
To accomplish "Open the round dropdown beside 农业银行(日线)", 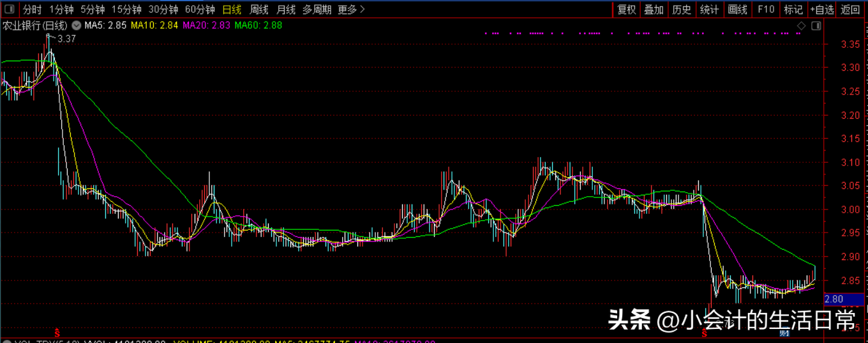I will point(76,26).
